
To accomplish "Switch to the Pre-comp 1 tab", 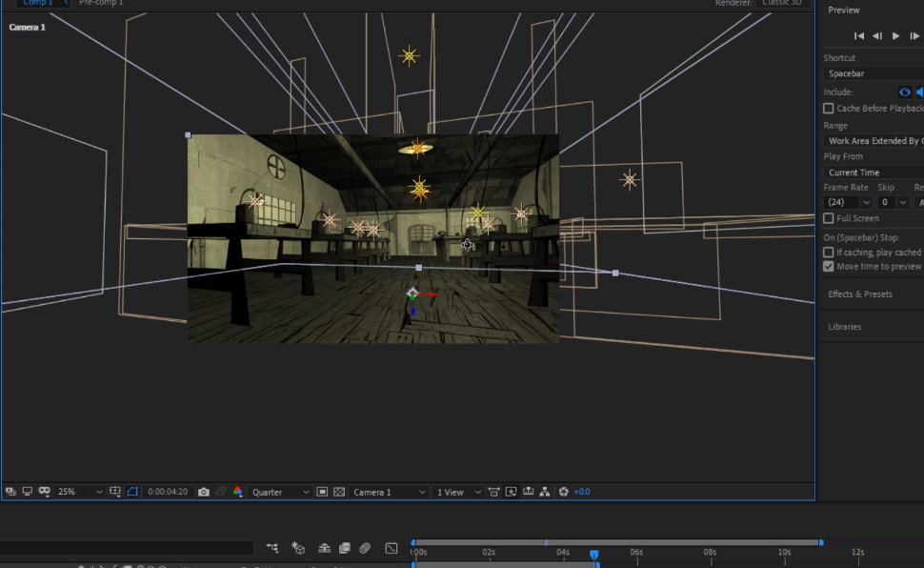I will coord(101,3).
